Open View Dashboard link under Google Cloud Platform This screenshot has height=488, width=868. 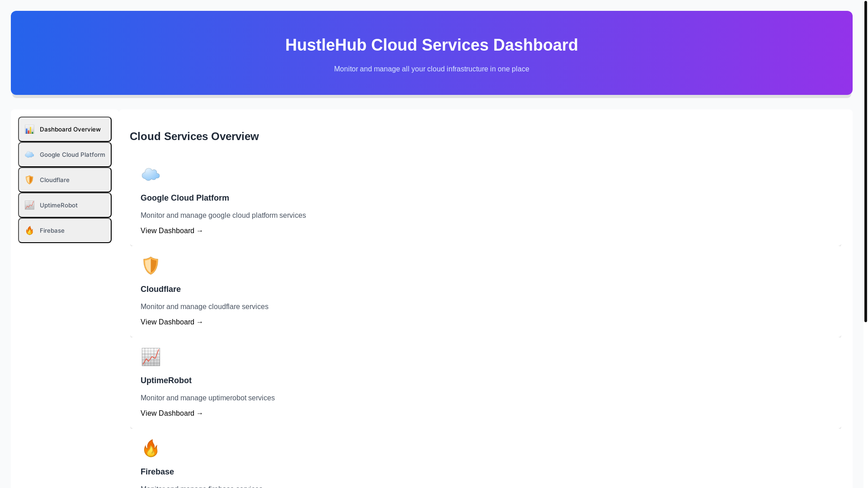[x=172, y=231]
